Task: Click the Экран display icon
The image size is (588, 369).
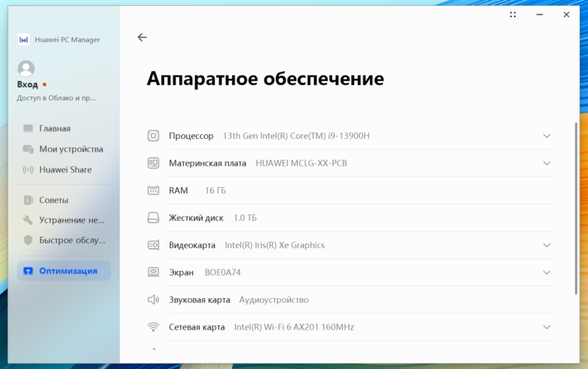Action: (x=153, y=272)
